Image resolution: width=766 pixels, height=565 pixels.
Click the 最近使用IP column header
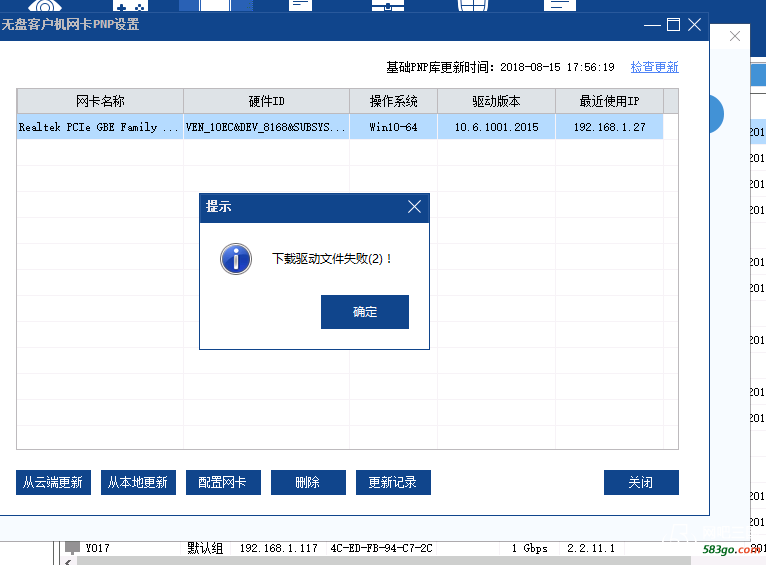[x=609, y=101]
